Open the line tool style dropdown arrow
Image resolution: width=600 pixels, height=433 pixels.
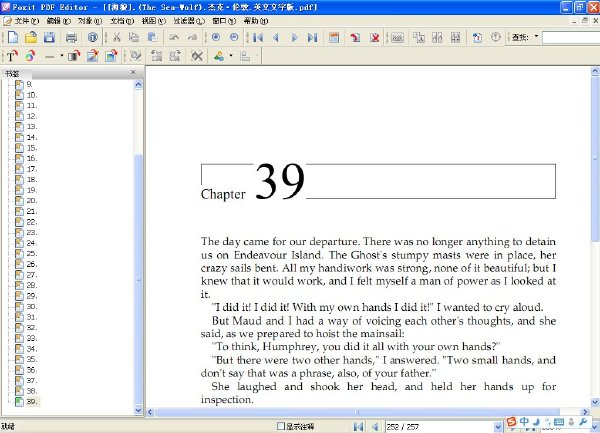(x=62, y=56)
